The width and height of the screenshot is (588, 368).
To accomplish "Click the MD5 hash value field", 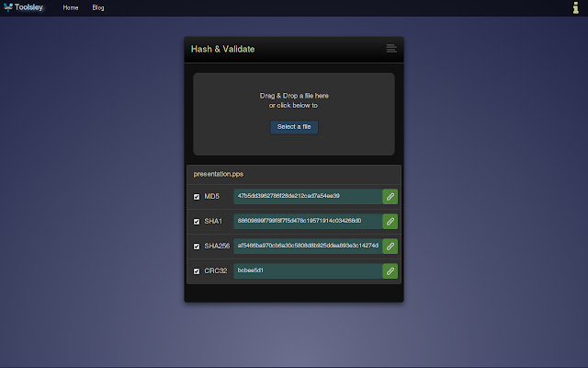I will pos(308,197).
